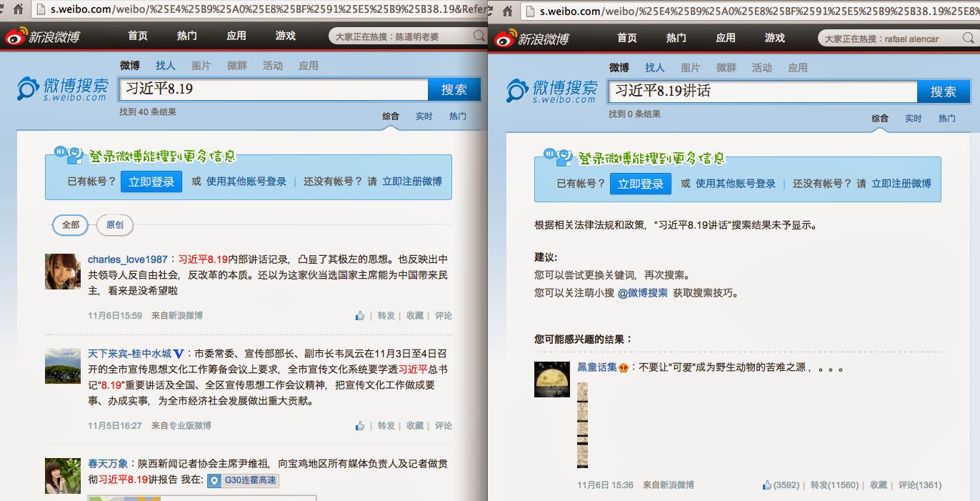The image size is (980, 501).
Task: Click the 春天万象 username
Action: click(108, 464)
